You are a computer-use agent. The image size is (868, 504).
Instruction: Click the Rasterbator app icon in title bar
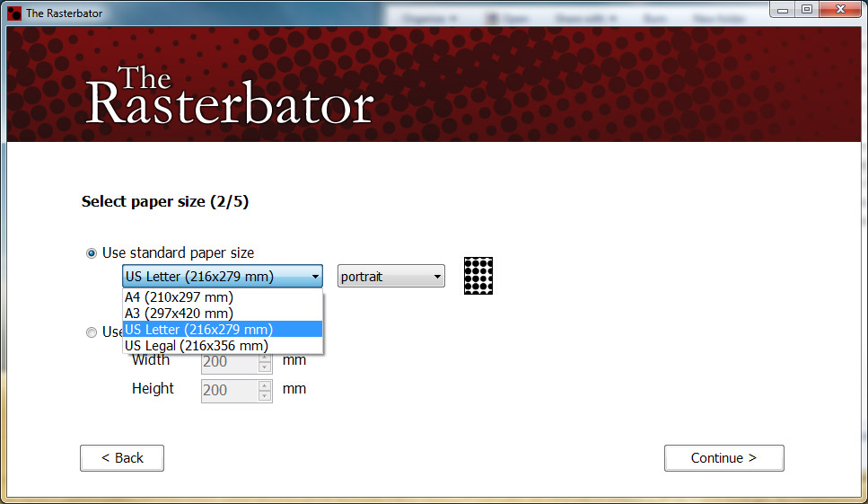coord(14,13)
